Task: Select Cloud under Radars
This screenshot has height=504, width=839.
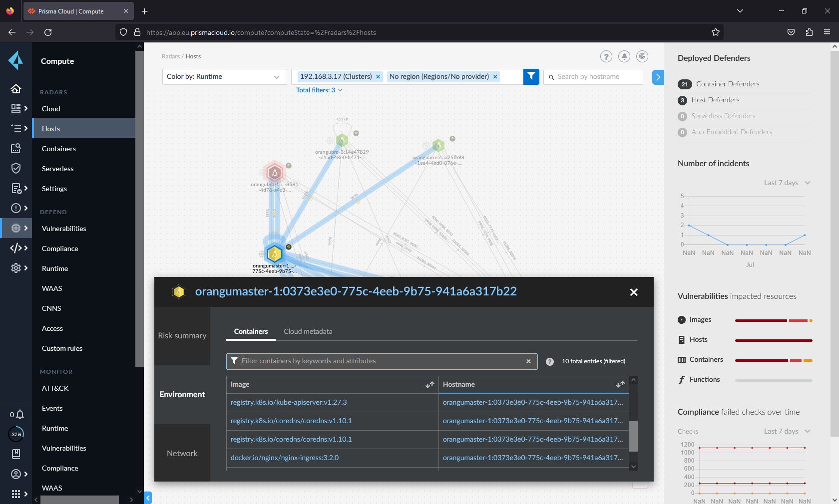Action: pyautogui.click(x=51, y=109)
